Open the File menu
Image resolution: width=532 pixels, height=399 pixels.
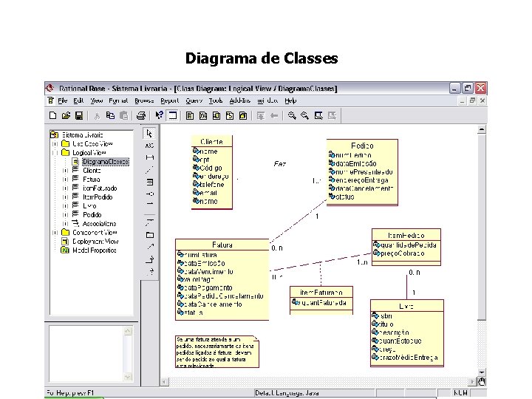click(62, 100)
